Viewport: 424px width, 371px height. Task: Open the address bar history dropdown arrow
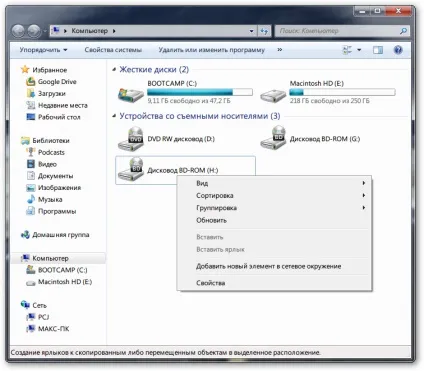click(x=251, y=31)
